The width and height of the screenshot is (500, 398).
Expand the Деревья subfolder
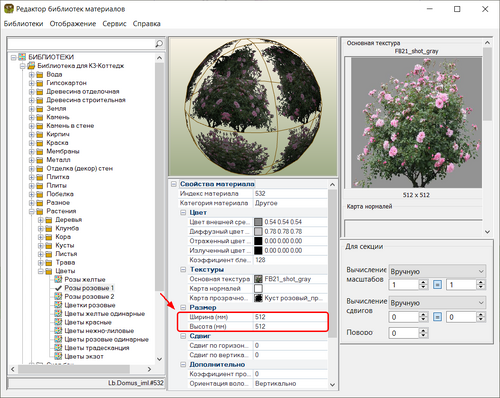point(40,220)
